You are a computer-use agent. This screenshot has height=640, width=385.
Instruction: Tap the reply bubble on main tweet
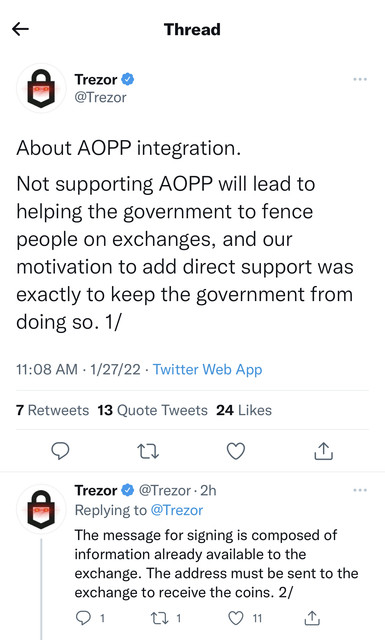pos(60,451)
